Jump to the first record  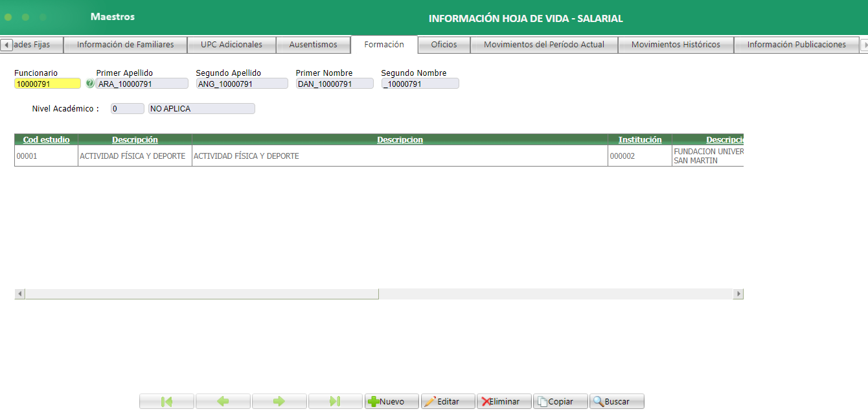[x=166, y=401]
